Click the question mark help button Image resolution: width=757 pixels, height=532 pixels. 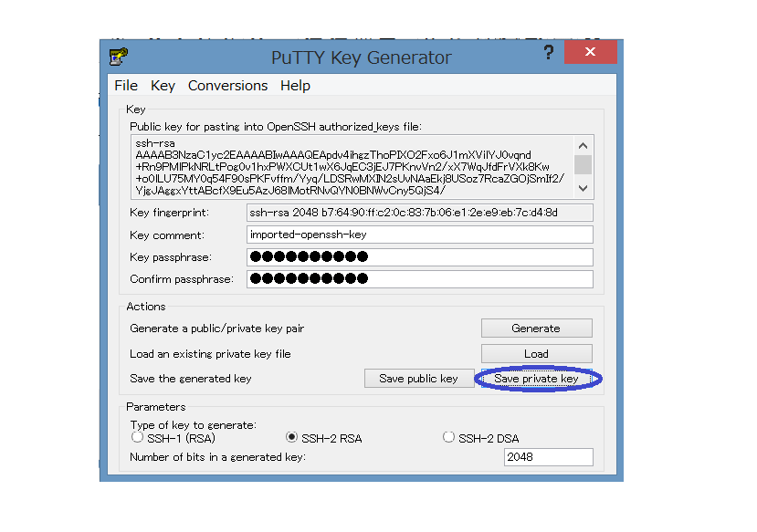click(549, 52)
